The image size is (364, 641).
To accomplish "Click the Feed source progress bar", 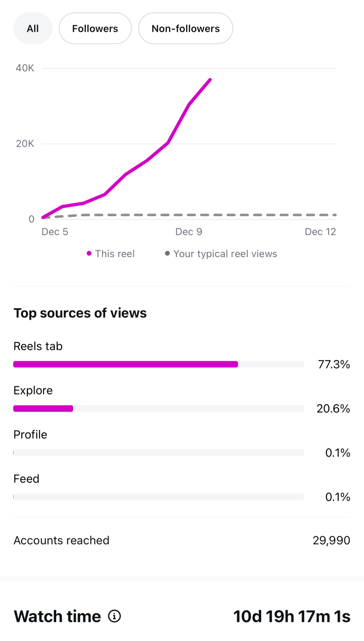I will (x=159, y=497).
